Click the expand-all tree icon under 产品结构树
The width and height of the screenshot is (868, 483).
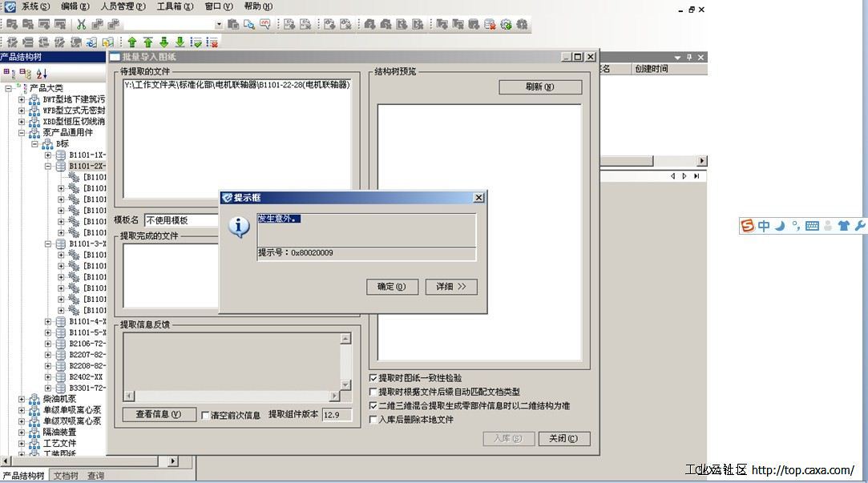click(8, 73)
